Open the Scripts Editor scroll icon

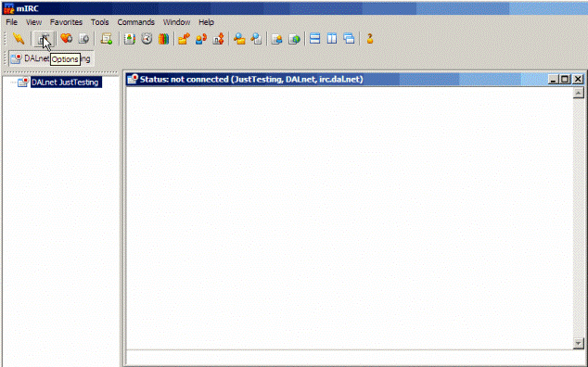click(107, 39)
